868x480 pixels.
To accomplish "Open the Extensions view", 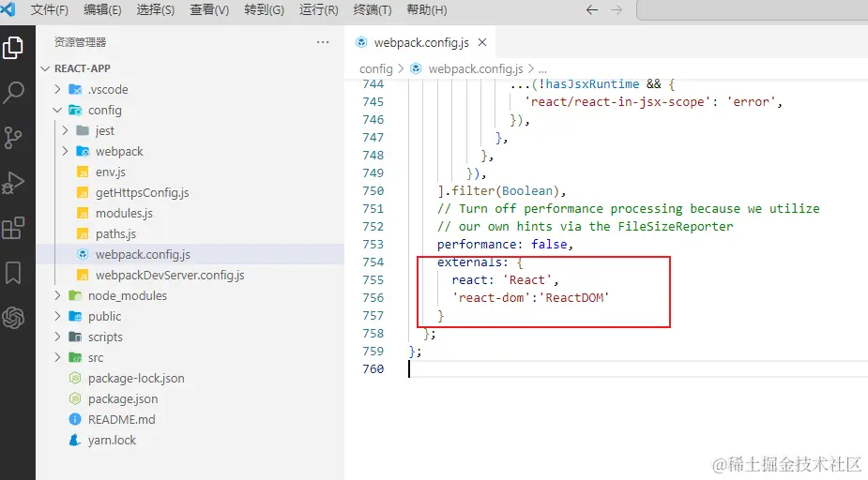I will coord(13,228).
